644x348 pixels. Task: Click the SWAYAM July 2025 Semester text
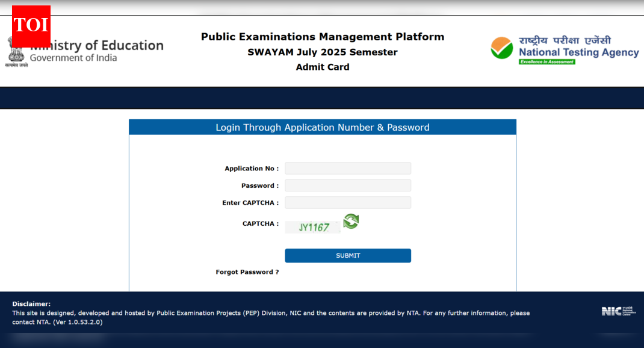(x=323, y=52)
